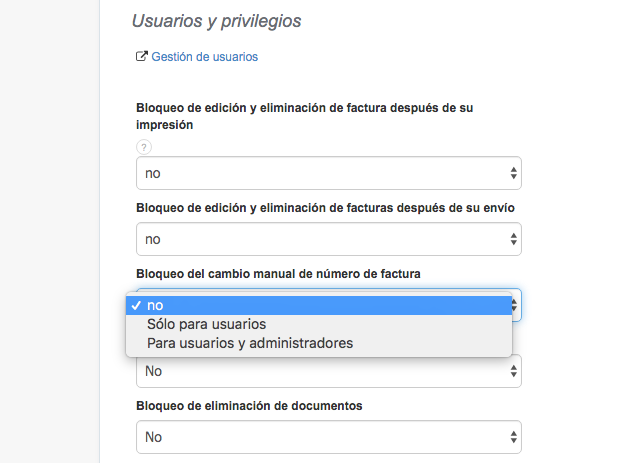Click the "Usuarios y privilegios" section heading
Image resolution: width=637 pixels, height=463 pixels.
217,20
